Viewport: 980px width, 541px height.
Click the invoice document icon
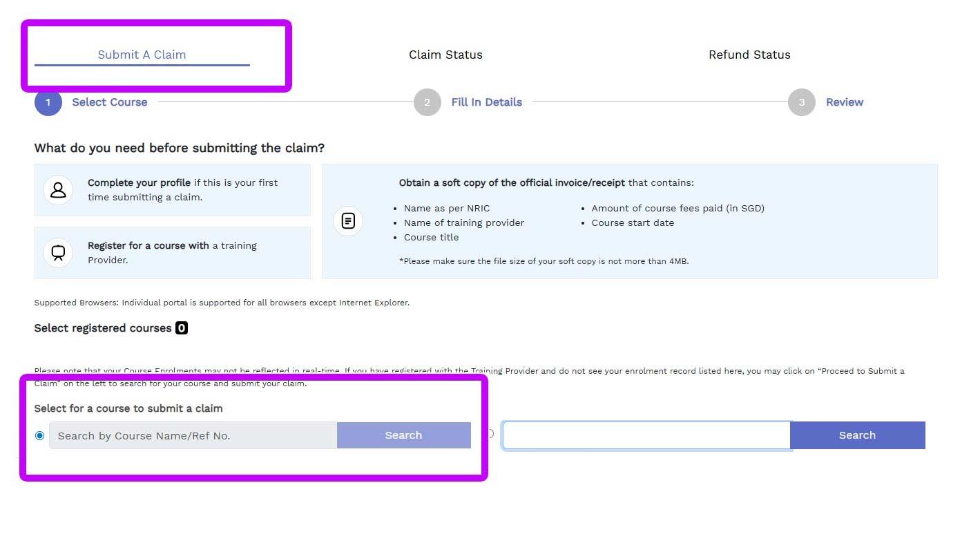[348, 221]
